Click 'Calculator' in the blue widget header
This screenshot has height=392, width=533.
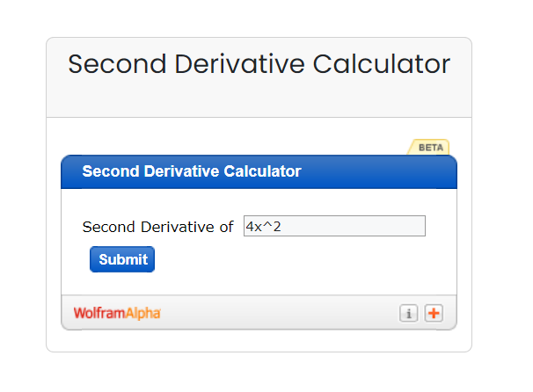tap(263, 171)
